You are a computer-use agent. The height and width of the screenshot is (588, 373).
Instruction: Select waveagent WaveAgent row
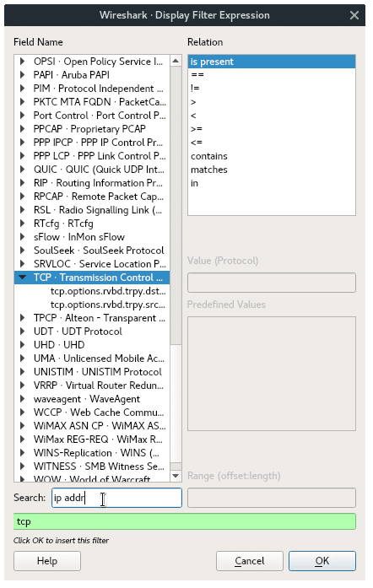pos(92,399)
